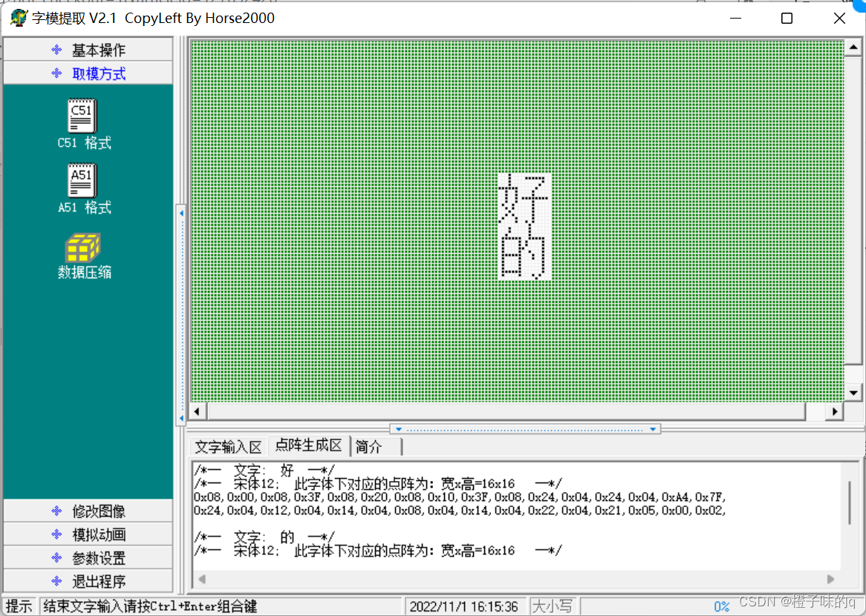Click canvas scroll down arrow

[x=853, y=393]
